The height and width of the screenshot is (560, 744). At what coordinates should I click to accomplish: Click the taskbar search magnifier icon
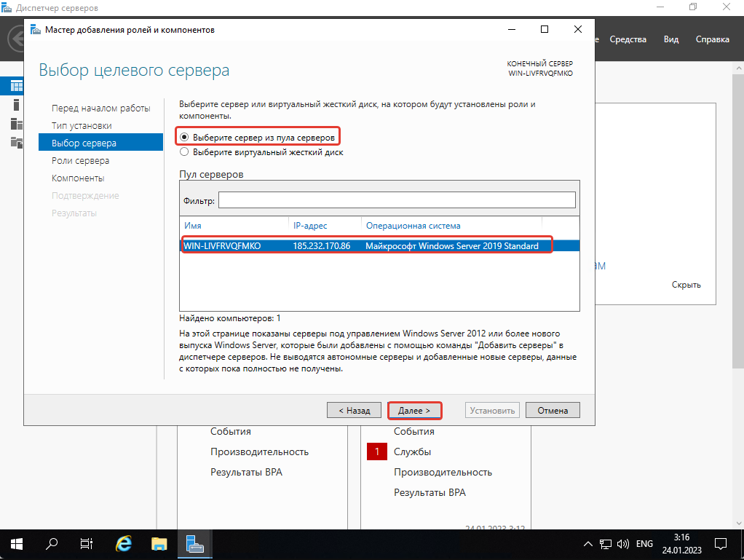[52, 543]
